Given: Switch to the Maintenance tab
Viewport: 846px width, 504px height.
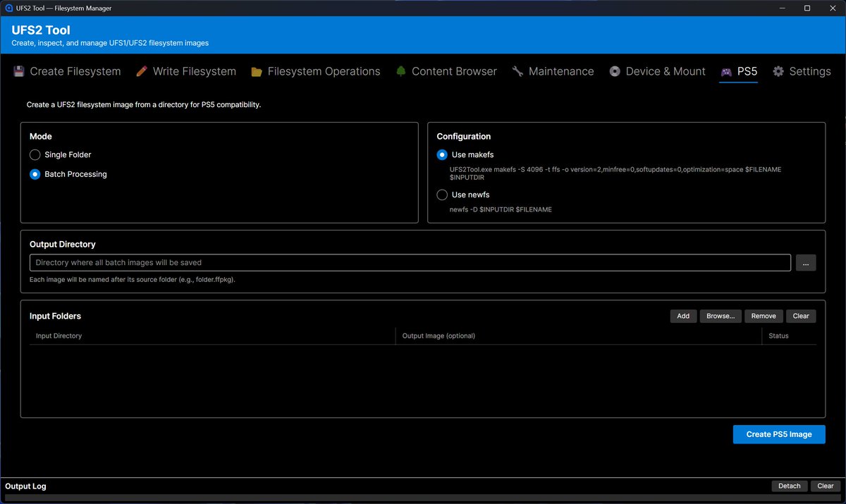Looking at the screenshot, I should click(553, 71).
